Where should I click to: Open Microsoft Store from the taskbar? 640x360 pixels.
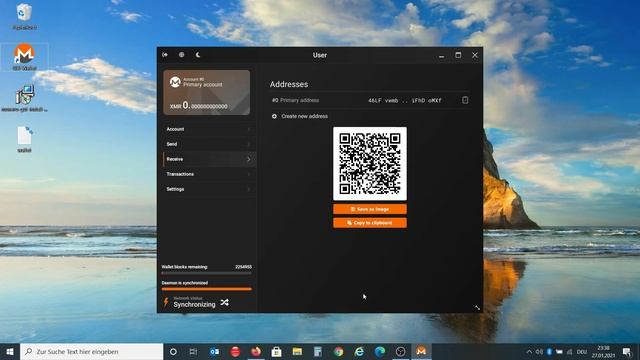(276, 351)
